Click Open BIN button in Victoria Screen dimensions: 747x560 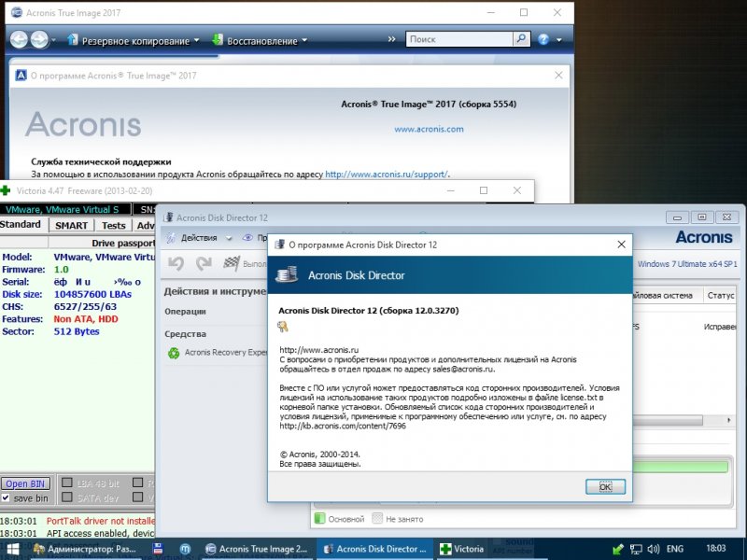pyautogui.click(x=25, y=483)
